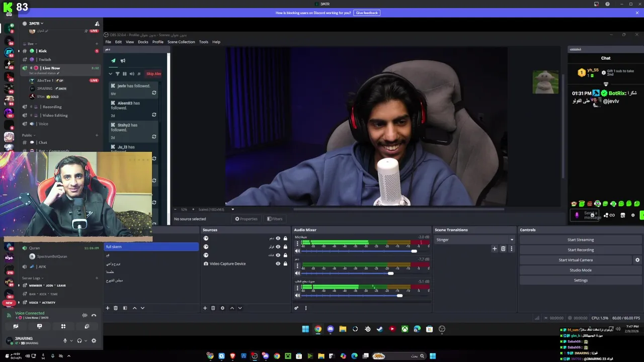Open transition properties three-dot icon

click(512, 248)
